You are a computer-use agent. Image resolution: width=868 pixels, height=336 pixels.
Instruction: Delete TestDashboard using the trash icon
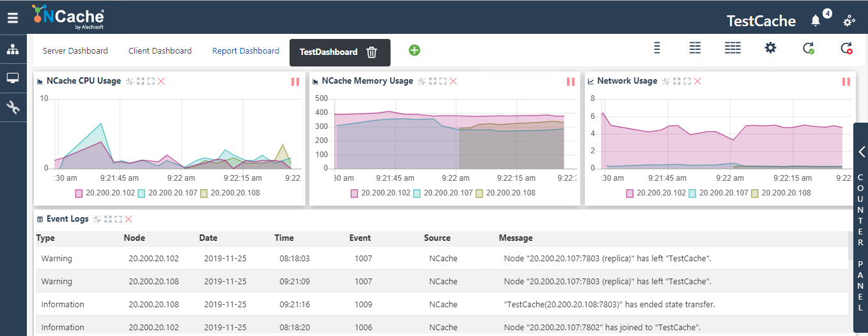click(x=372, y=52)
